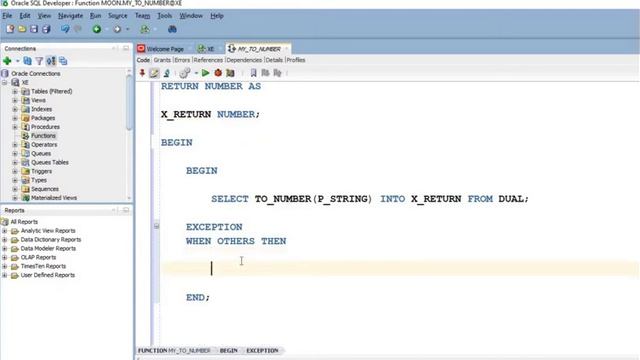The height and width of the screenshot is (360, 640).
Task: Click the green Back navigation button
Action: click(x=97, y=29)
